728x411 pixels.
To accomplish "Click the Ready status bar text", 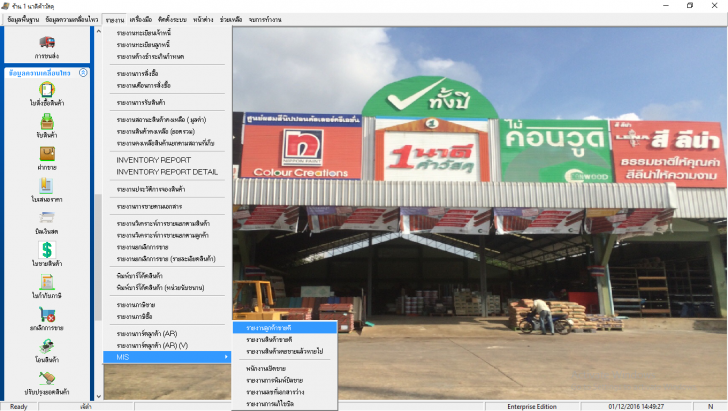I will coord(19,406).
